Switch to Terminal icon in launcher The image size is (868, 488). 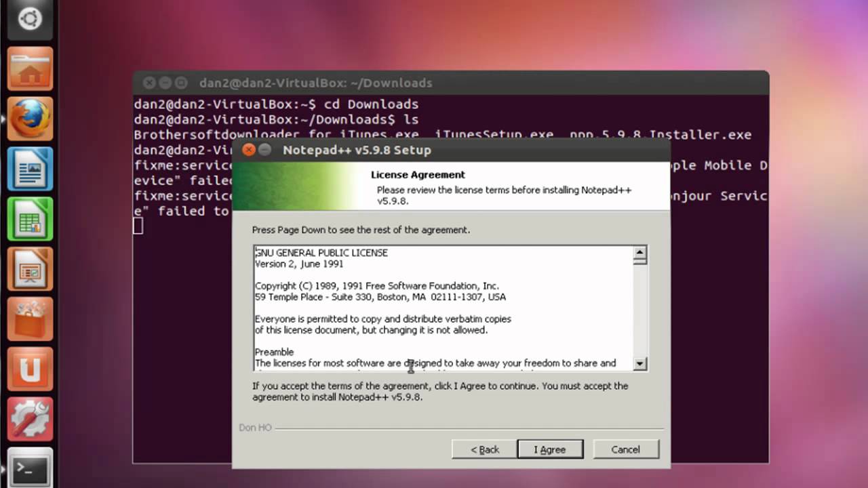(x=30, y=468)
